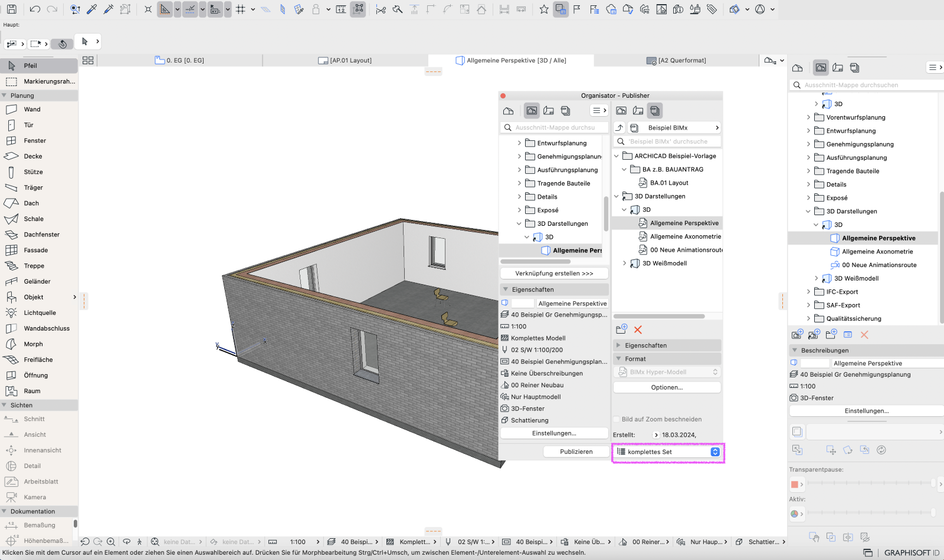944x560 pixels.
Task: Click the Publizieren button
Action: (x=576, y=452)
